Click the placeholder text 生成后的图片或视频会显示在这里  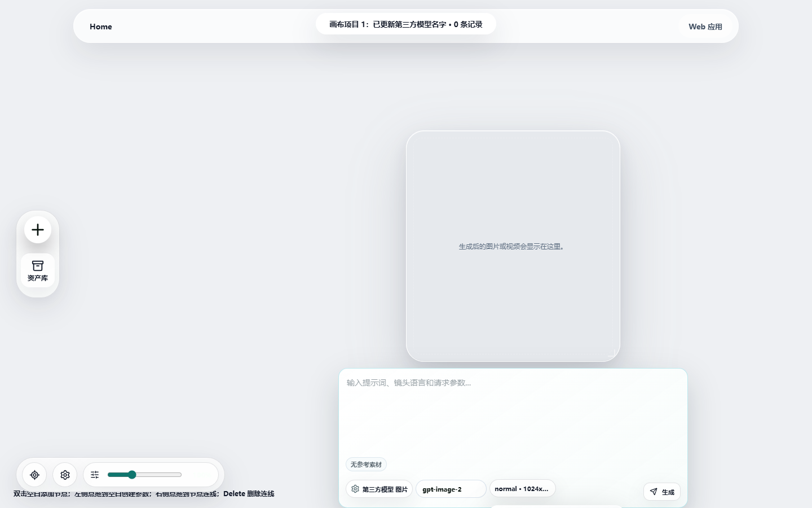click(513, 247)
